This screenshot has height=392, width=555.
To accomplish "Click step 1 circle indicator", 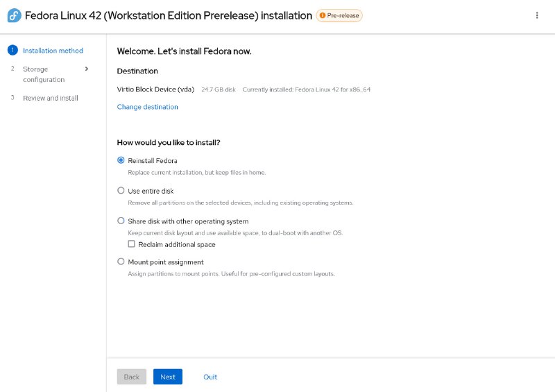I will click(x=12, y=50).
